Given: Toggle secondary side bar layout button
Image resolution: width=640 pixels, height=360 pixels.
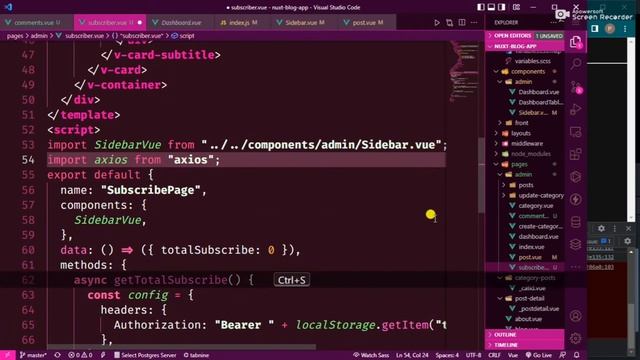Looking at the screenshot, I should point(502,7).
